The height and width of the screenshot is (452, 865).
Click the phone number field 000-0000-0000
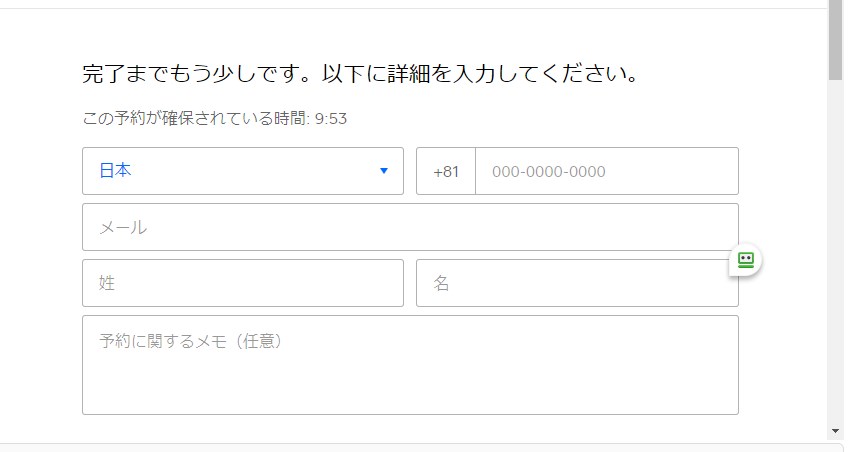pos(607,171)
